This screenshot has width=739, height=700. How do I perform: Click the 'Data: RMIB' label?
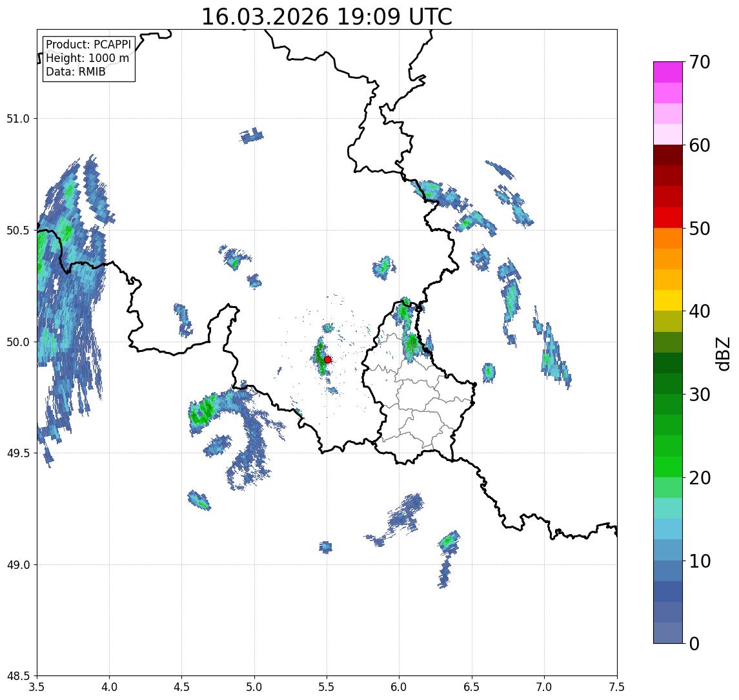[76, 72]
